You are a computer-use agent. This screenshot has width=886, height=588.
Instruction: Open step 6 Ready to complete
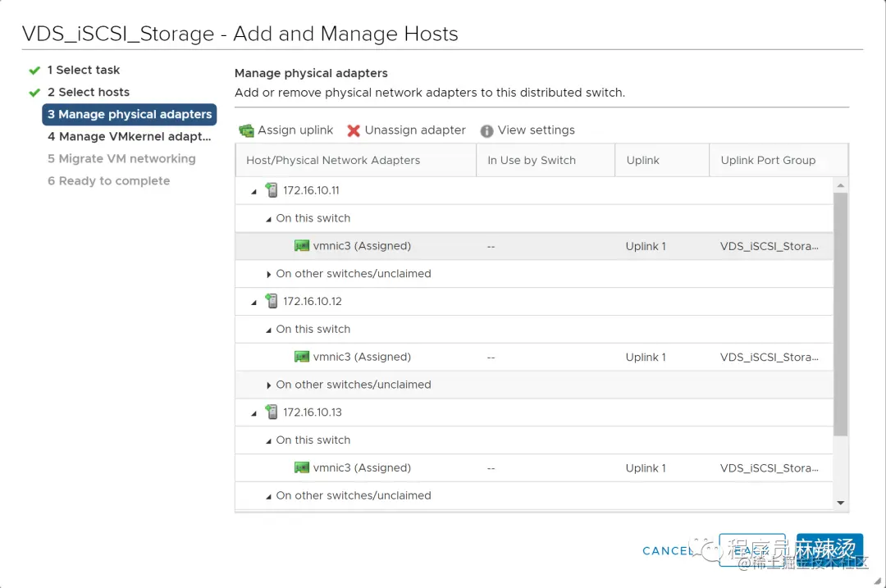click(x=108, y=180)
